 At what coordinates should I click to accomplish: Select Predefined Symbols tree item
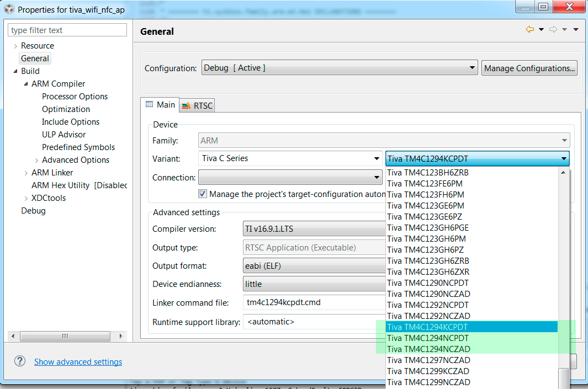78,147
